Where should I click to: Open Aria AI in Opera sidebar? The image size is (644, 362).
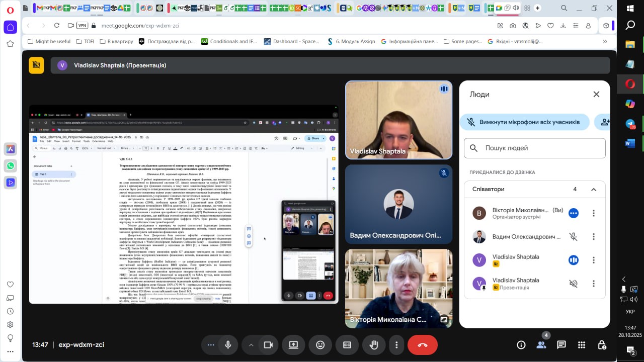tap(10, 149)
